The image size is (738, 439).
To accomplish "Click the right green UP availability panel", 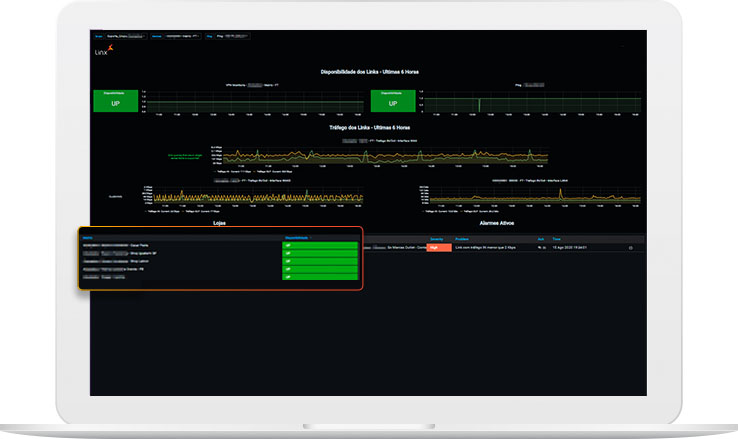I will point(393,101).
